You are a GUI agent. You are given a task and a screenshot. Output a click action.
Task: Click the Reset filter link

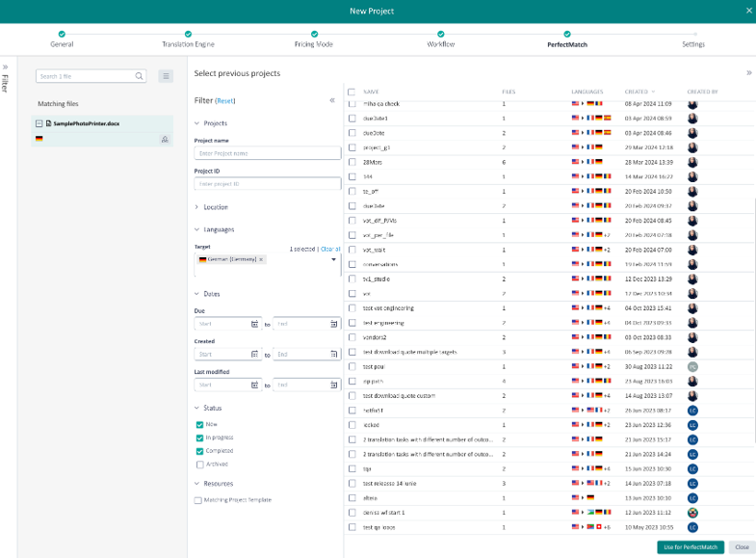click(x=224, y=100)
